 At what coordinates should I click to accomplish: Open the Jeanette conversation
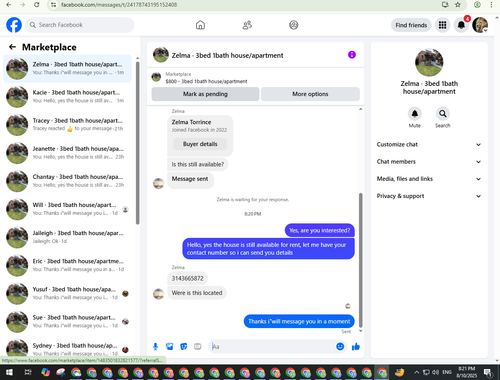[x=68, y=153]
